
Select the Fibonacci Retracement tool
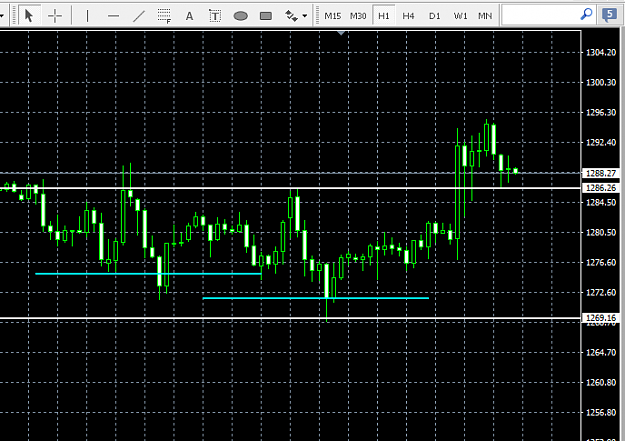[164, 16]
